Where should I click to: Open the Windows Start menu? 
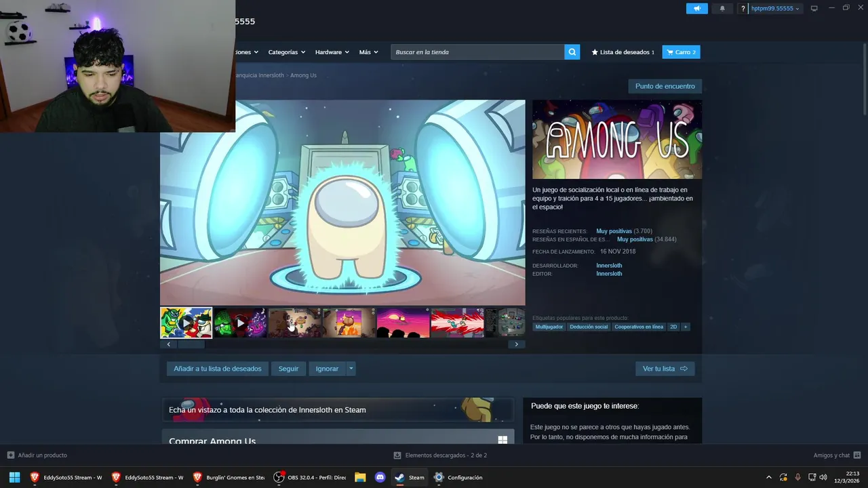coord(14,477)
